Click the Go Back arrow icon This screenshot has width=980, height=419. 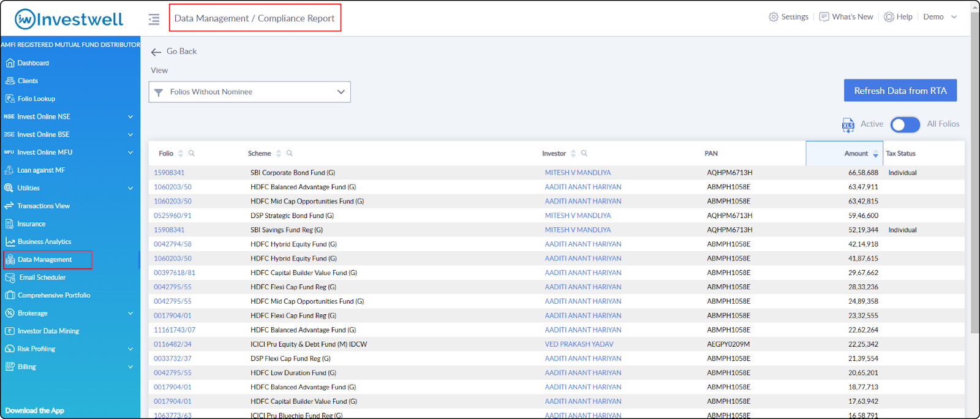(x=156, y=52)
